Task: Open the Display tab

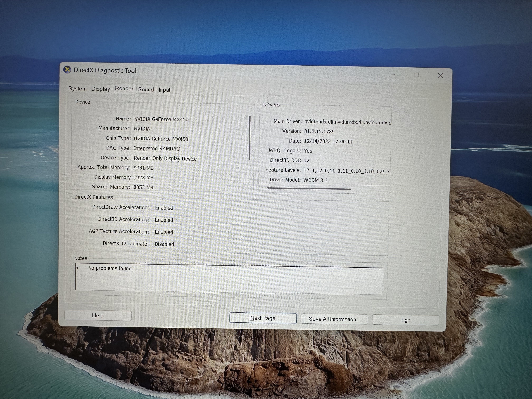Action: 101,89
